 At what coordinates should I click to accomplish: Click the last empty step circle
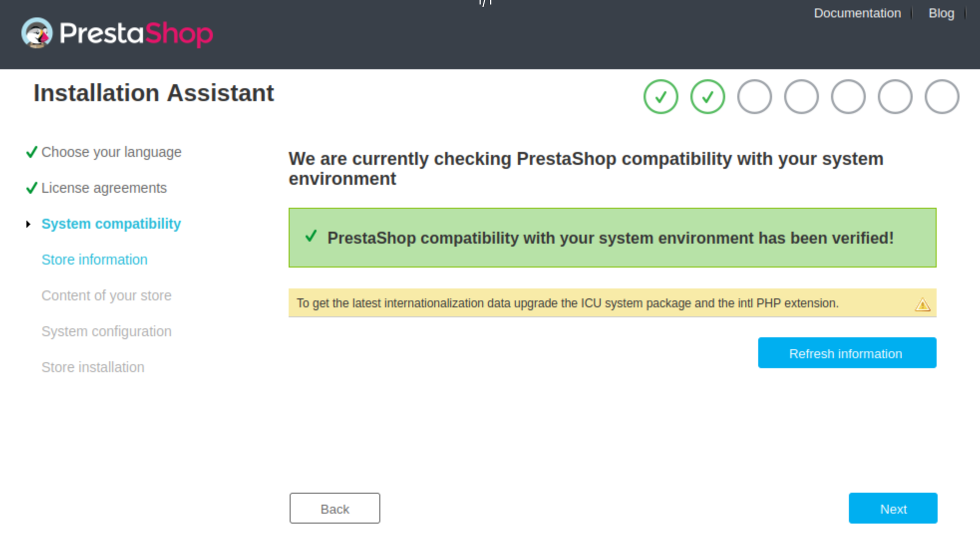(942, 97)
